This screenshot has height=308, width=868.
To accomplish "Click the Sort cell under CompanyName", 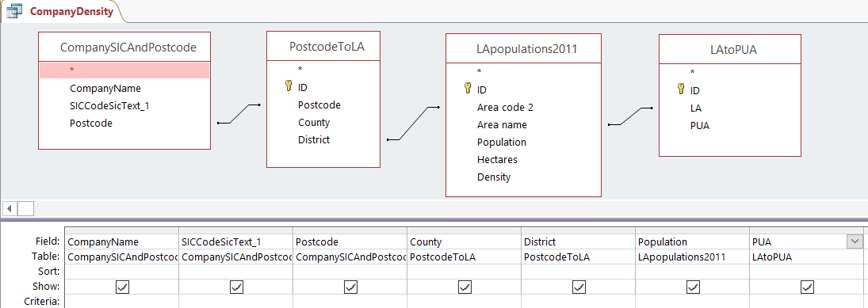I will click(122, 272).
